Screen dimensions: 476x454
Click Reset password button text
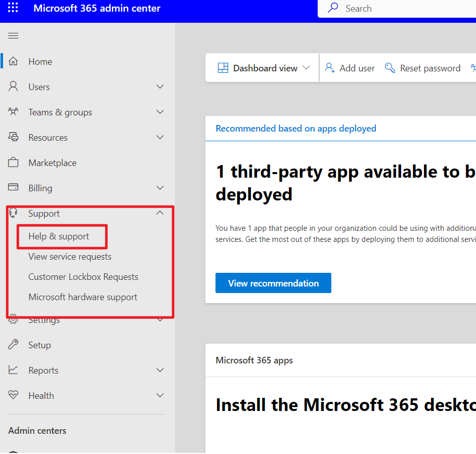[430, 68]
